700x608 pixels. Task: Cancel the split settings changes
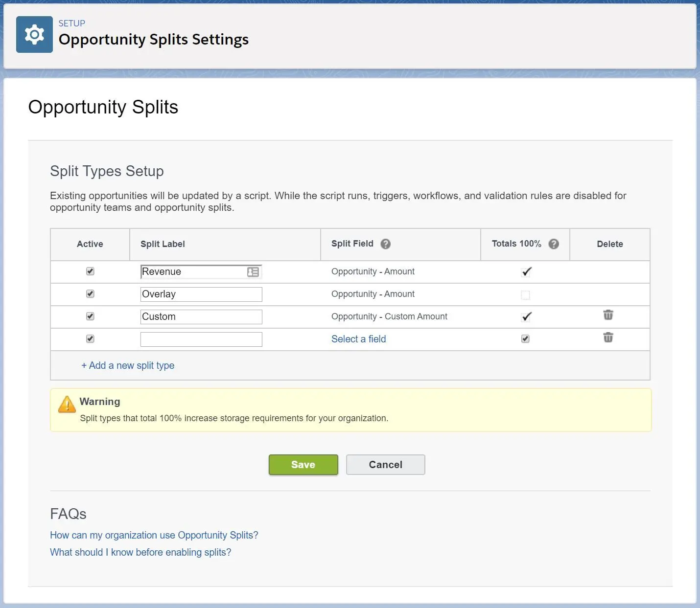tap(385, 465)
